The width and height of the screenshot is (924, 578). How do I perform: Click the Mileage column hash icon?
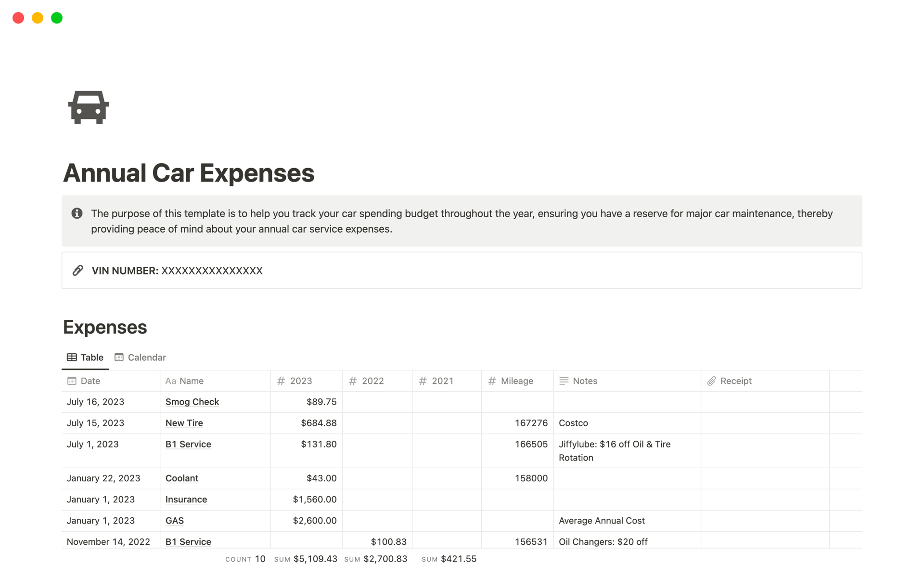tap(492, 381)
